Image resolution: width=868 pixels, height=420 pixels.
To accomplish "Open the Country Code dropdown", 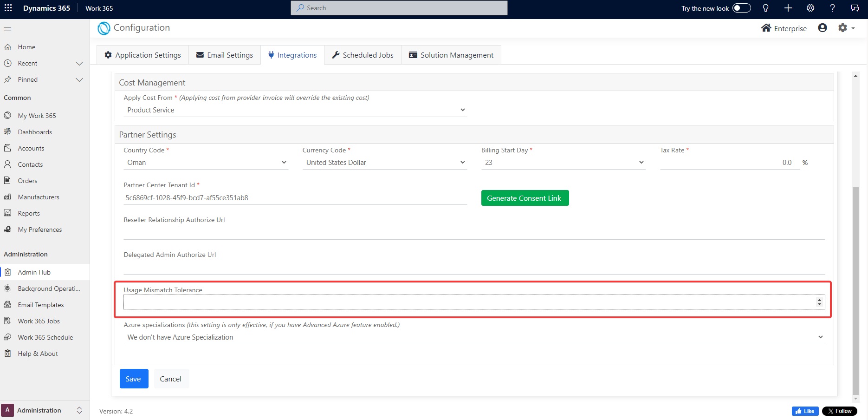I will (206, 163).
